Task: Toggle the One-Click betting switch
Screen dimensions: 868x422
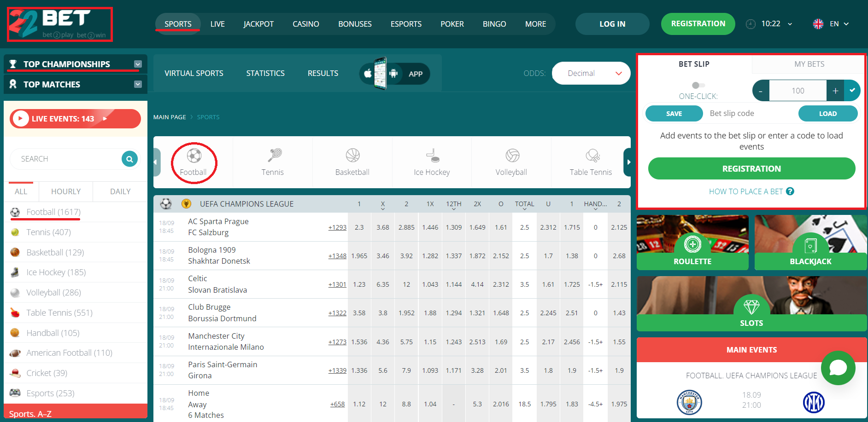Action: click(x=698, y=85)
